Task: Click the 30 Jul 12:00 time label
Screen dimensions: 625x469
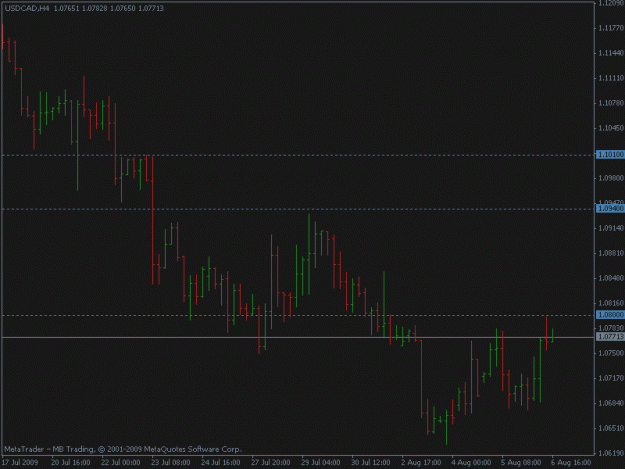Action: [x=370, y=463]
